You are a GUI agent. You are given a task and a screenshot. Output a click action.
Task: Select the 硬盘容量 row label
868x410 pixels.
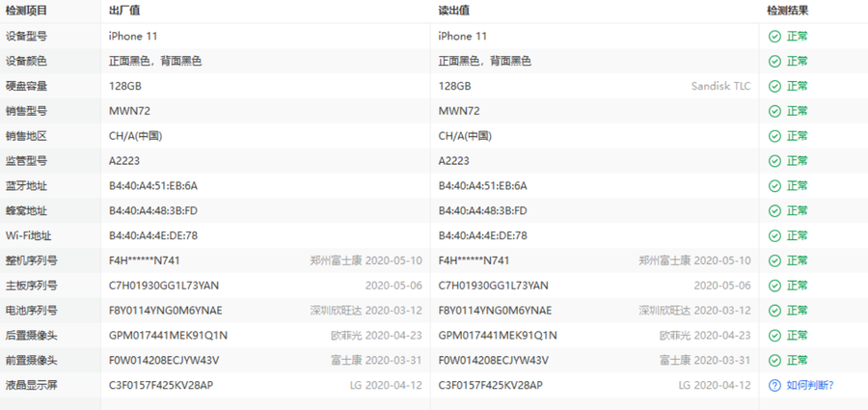coord(26,87)
